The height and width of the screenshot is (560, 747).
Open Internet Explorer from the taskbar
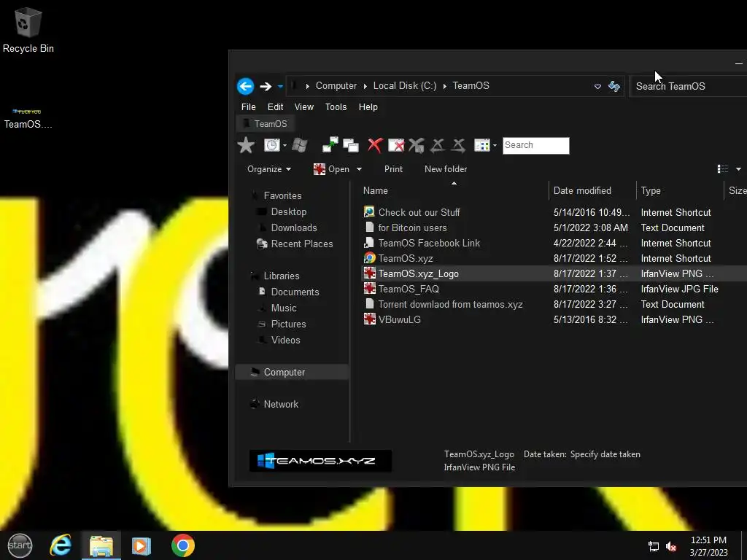coord(61,545)
